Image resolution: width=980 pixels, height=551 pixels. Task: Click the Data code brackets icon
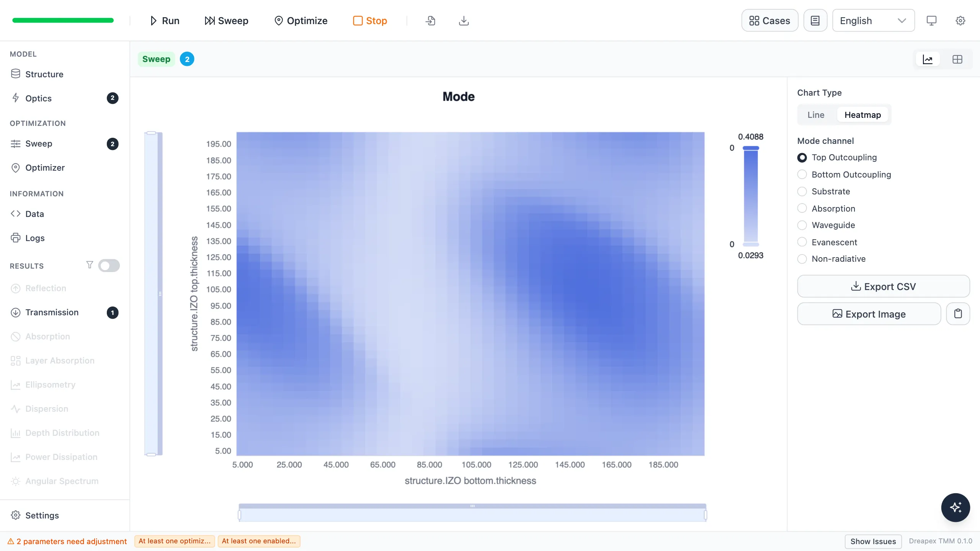pyautogui.click(x=16, y=214)
